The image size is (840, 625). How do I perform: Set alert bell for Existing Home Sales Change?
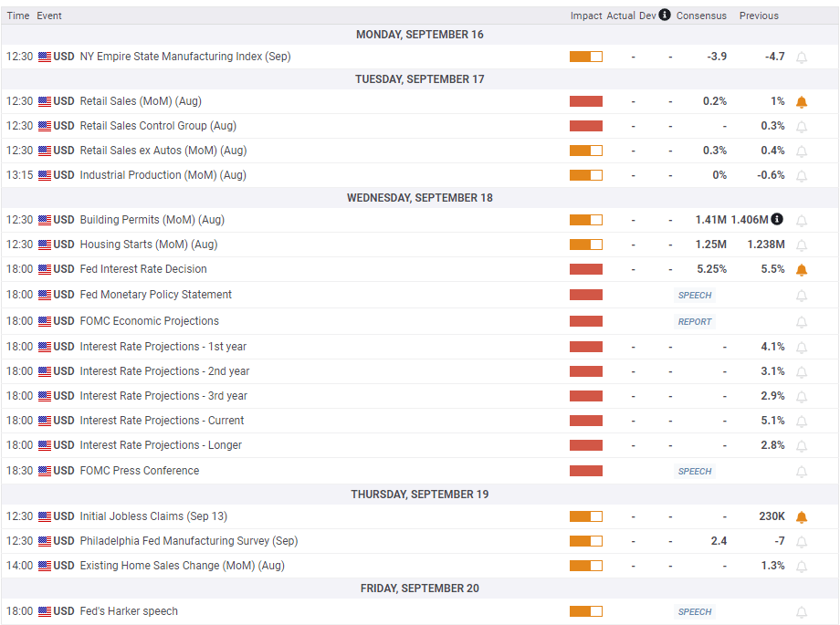tap(802, 567)
